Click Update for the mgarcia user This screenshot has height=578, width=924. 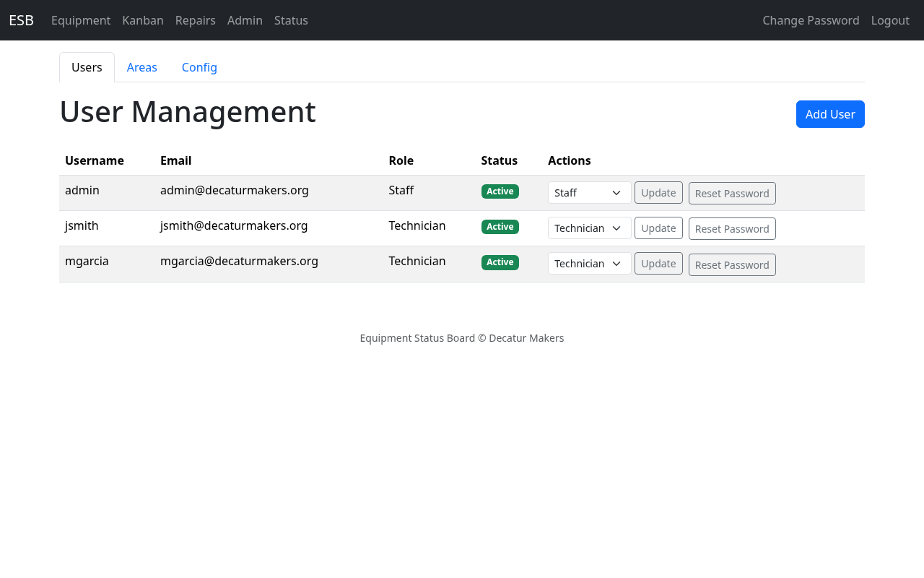(x=658, y=263)
